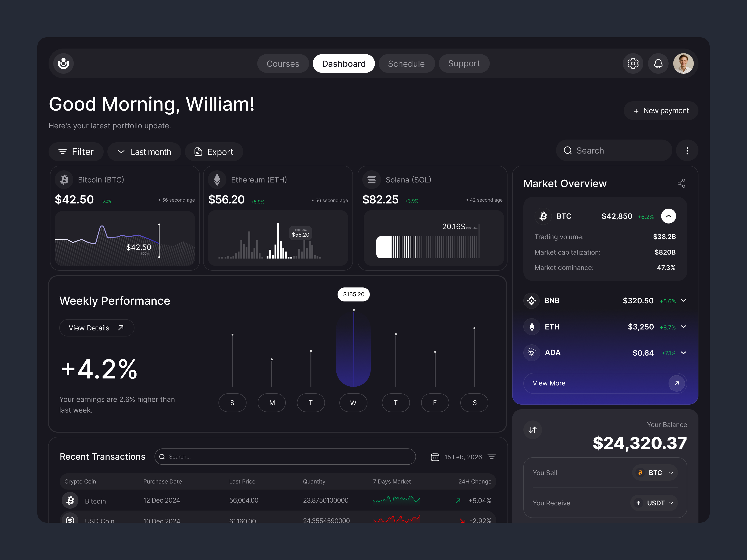Click the +5.04% change value

pos(479,500)
